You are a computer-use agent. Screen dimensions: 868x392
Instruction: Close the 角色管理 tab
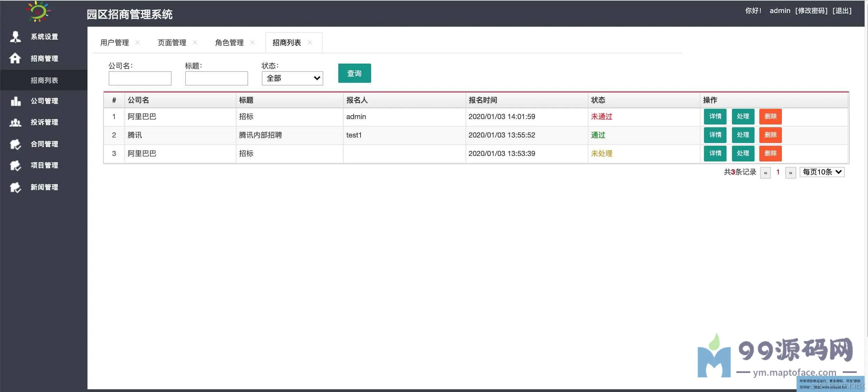point(253,42)
